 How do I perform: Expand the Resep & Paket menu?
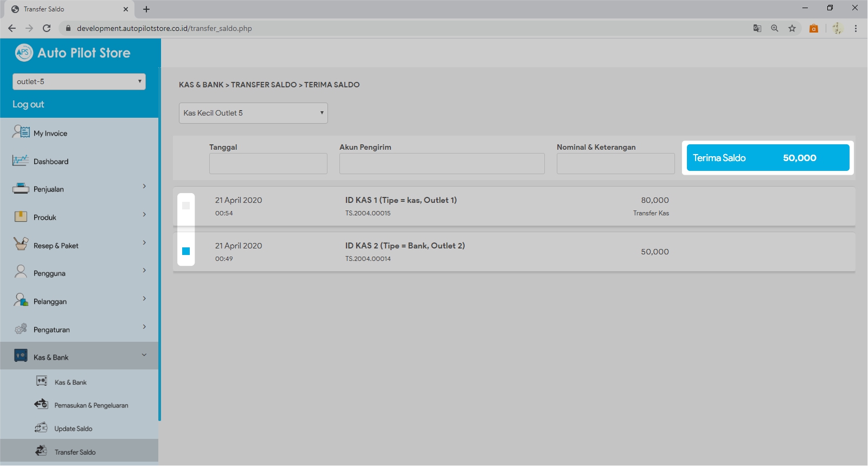tap(79, 245)
